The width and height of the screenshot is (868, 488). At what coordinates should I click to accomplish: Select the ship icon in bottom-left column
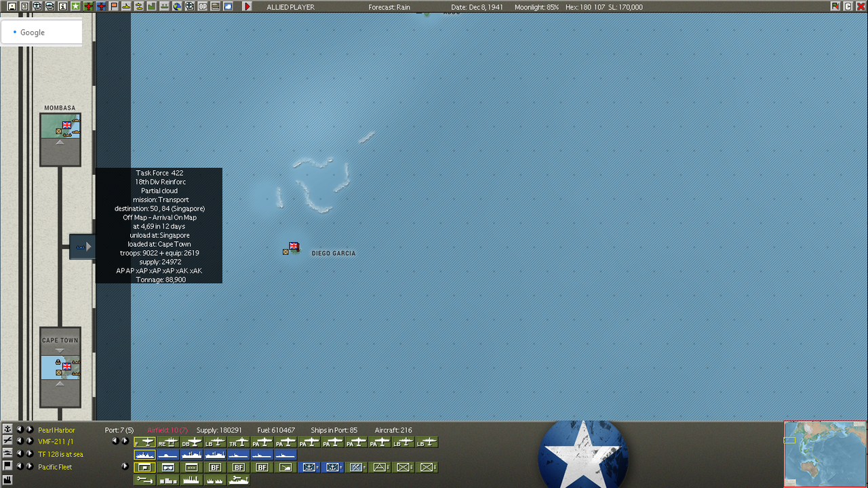tap(7, 453)
